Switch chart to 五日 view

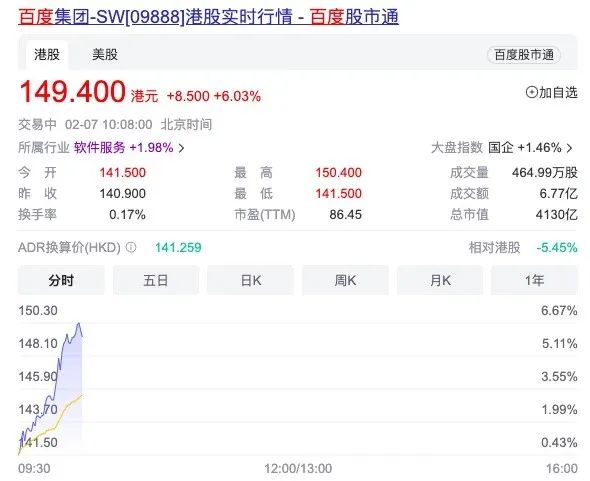[155, 280]
